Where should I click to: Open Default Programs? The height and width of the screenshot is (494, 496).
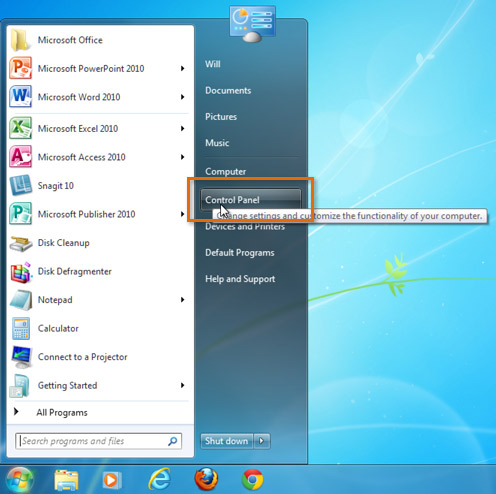[x=240, y=253]
